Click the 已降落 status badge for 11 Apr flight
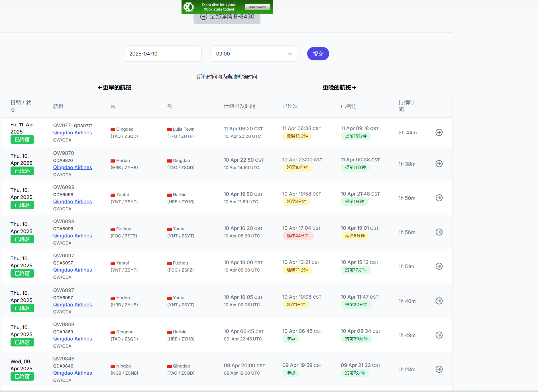This screenshot has width=538, height=392. pyautogui.click(x=22, y=140)
